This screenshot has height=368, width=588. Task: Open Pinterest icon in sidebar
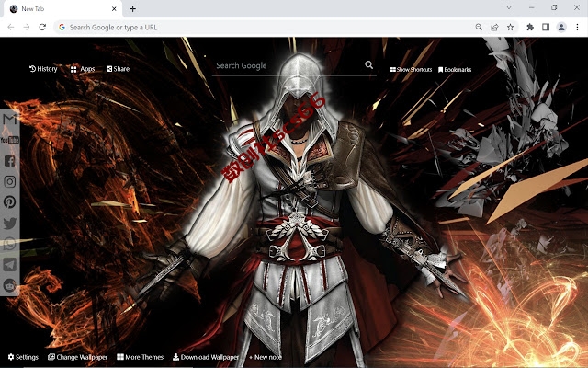point(10,202)
